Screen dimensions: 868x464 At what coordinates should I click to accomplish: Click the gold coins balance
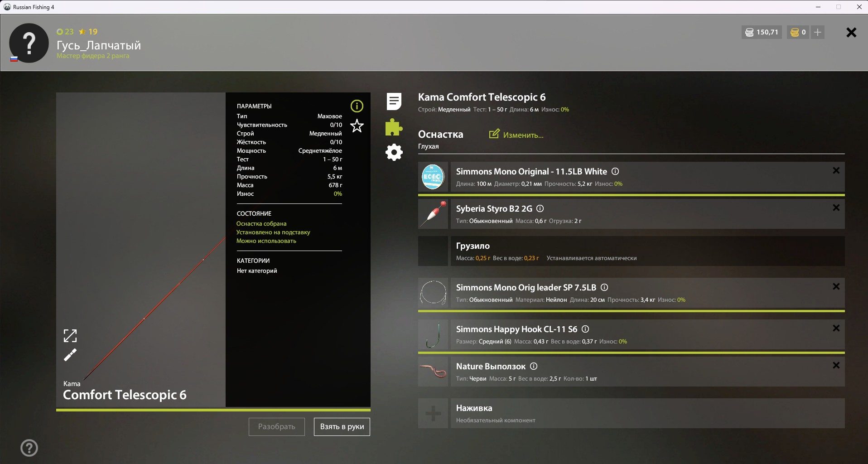tap(798, 32)
